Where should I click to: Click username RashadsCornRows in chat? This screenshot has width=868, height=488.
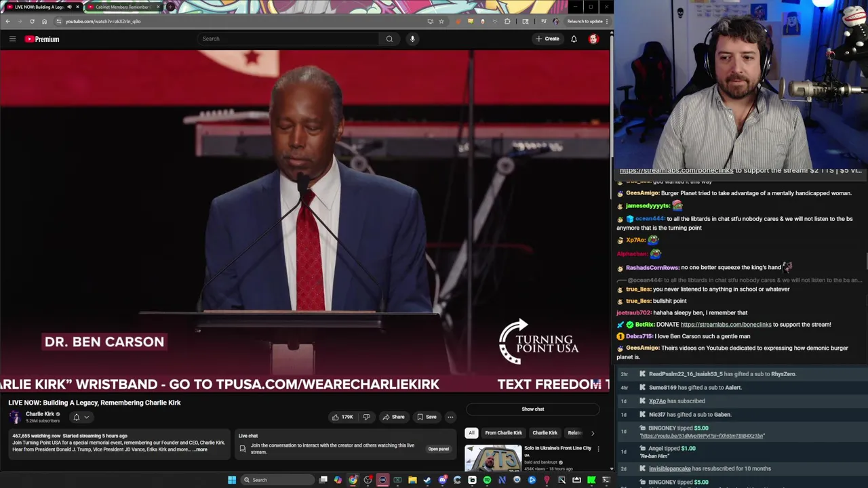click(652, 268)
